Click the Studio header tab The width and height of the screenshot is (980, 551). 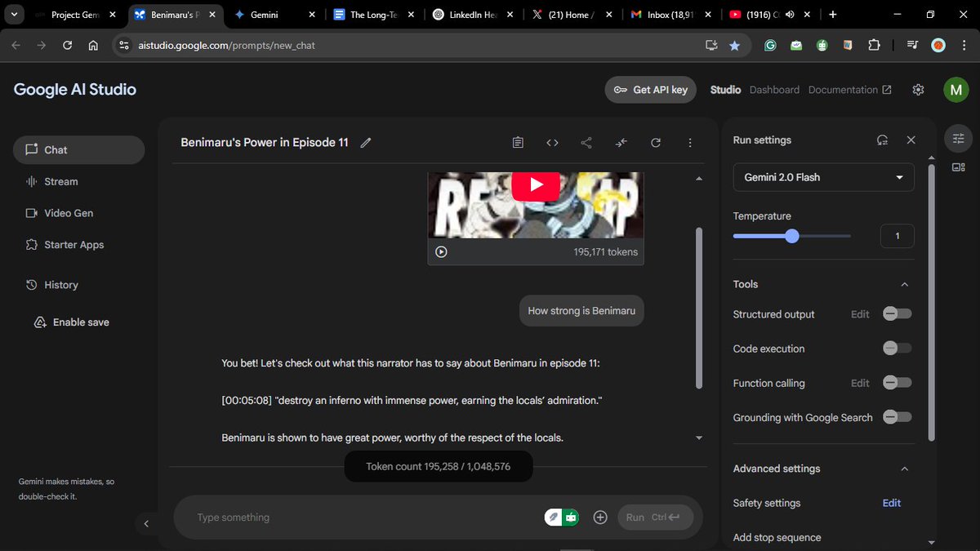[x=725, y=90]
